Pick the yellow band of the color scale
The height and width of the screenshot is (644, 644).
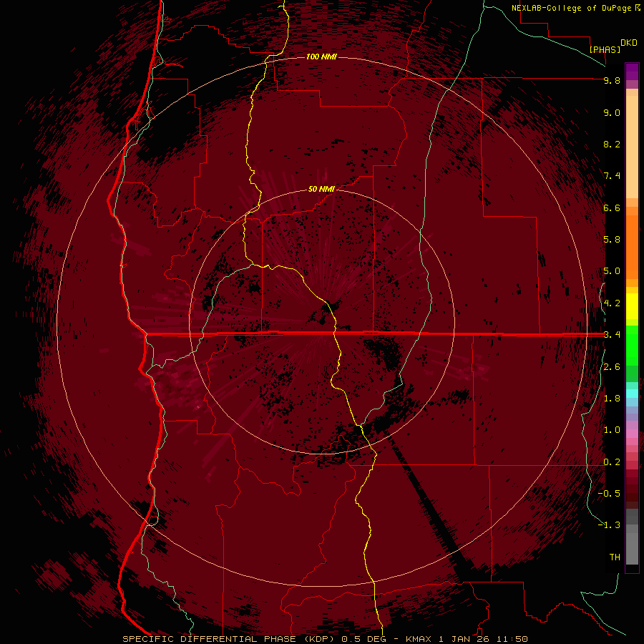[x=632, y=306]
